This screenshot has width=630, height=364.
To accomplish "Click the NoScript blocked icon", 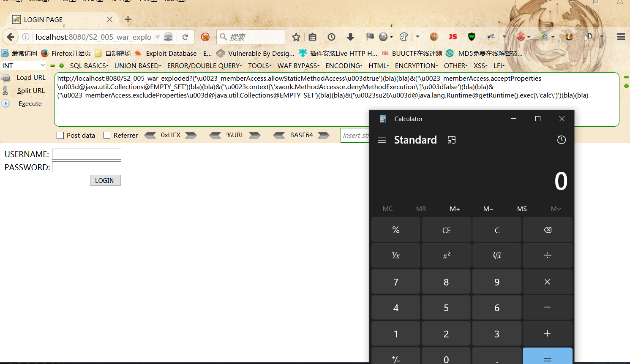I will (205, 37).
